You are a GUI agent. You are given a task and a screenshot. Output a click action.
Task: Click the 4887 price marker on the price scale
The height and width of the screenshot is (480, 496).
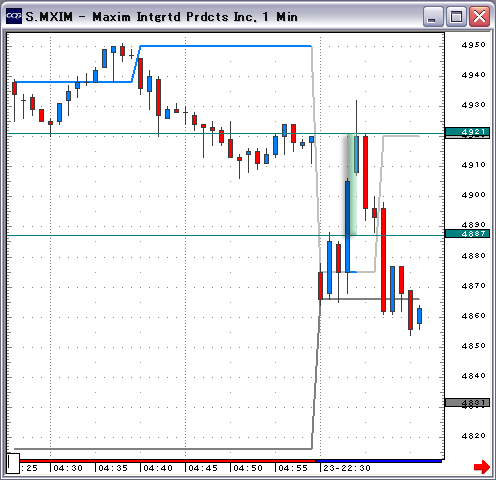coord(467,233)
